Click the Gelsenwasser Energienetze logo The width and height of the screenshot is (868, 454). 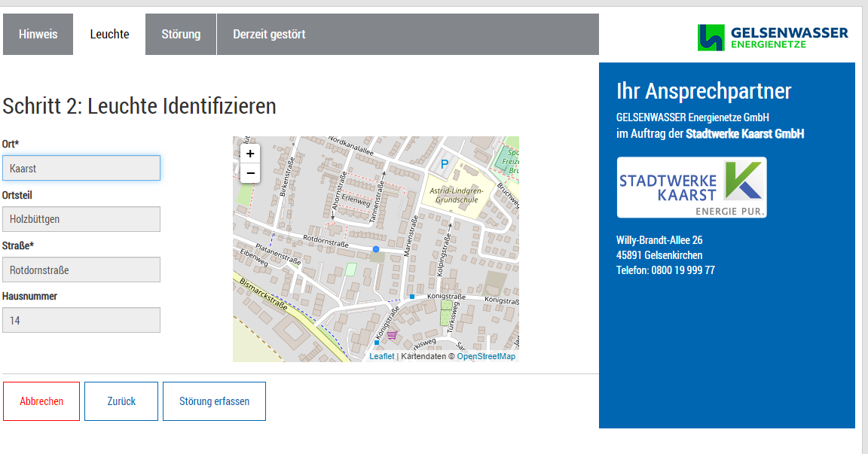pos(772,38)
